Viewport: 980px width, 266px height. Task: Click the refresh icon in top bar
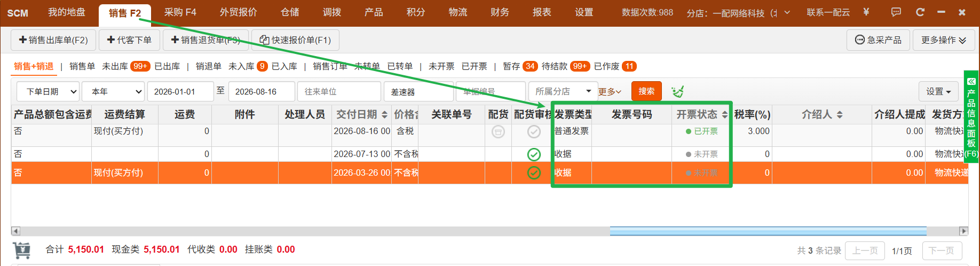[x=920, y=12]
